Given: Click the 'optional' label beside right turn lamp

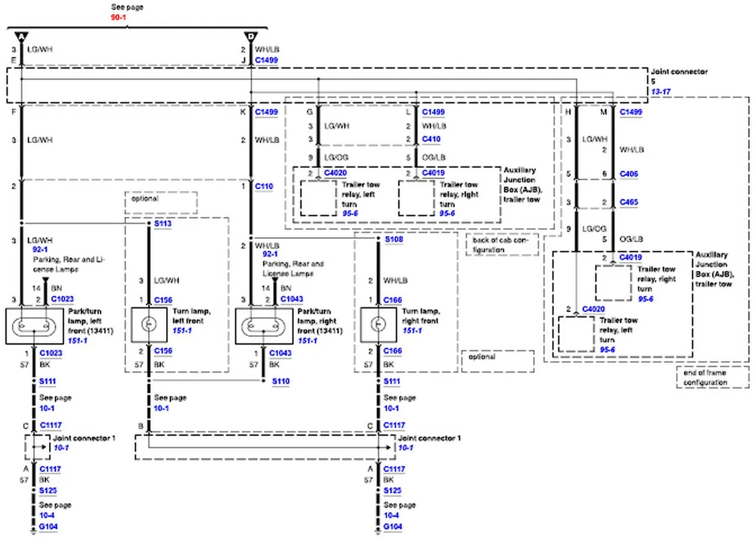Looking at the screenshot, I should point(482,357).
